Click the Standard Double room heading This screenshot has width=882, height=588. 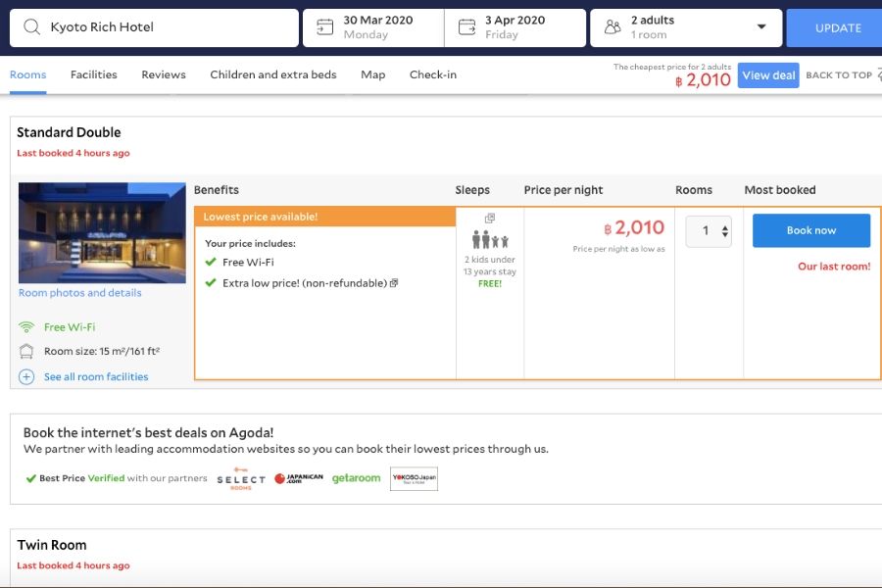pyautogui.click(x=69, y=132)
